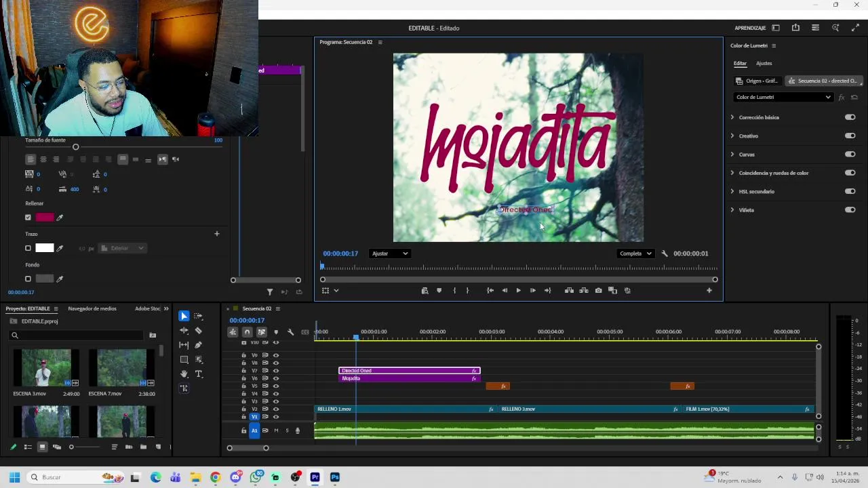Image resolution: width=868 pixels, height=488 pixels.
Task: Enable the Trazo stroke checkbox
Action: click(x=28, y=248)
